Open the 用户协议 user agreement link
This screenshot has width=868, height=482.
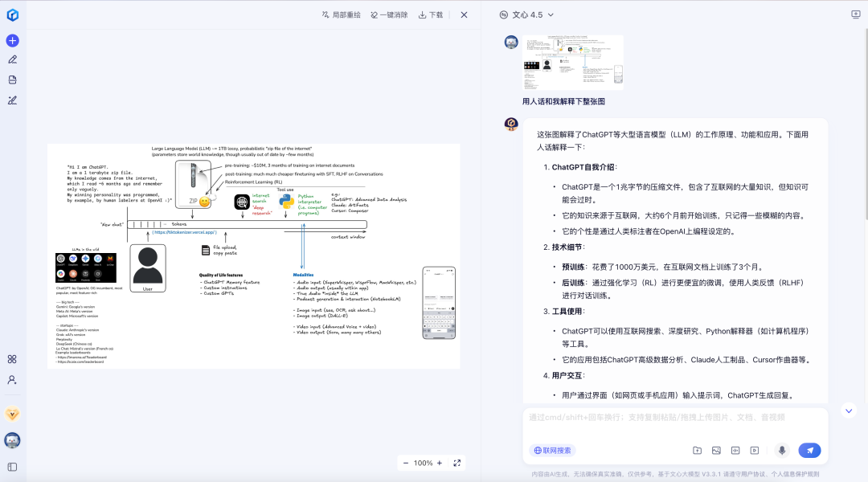point(754,474)
